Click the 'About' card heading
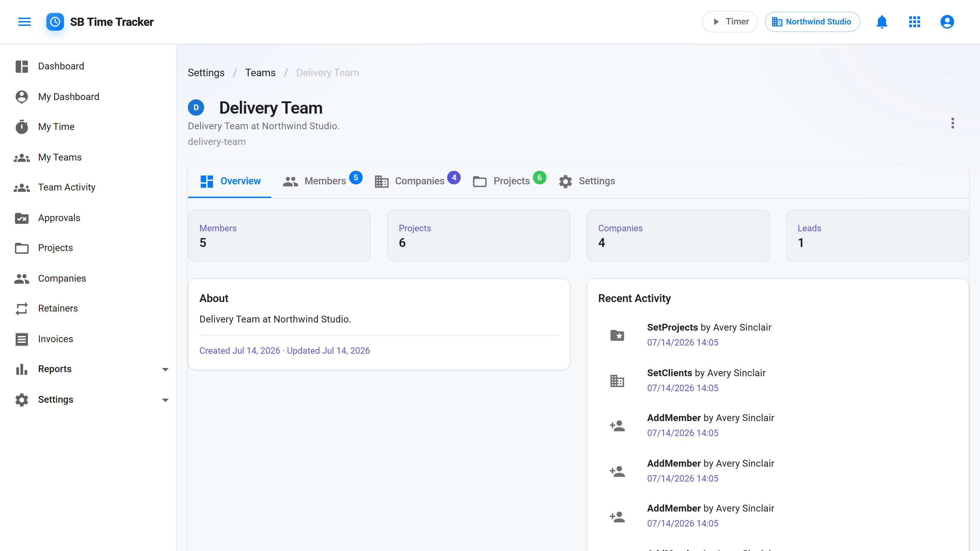The height and width of the screenshot is (551, 980). coord(214,299)
